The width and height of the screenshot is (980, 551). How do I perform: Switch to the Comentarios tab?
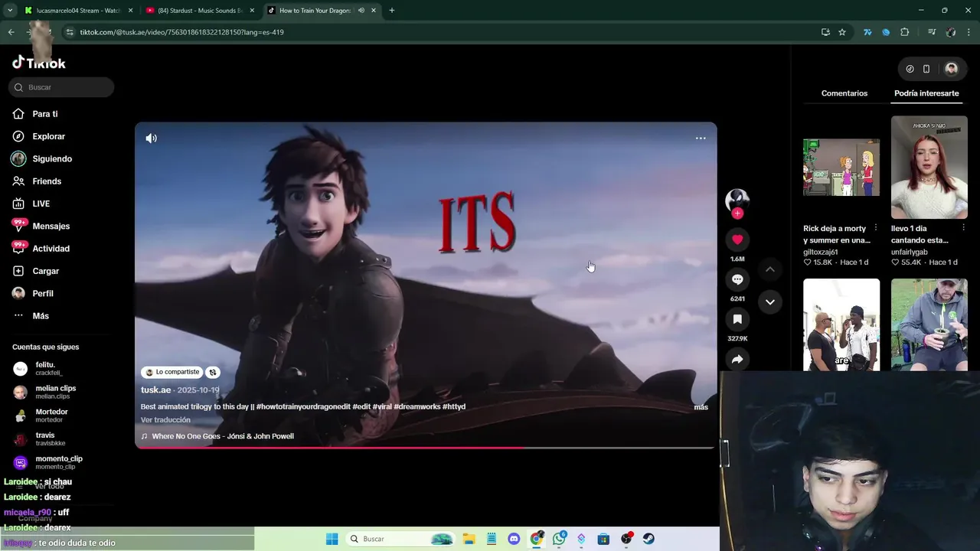(844, 93)
